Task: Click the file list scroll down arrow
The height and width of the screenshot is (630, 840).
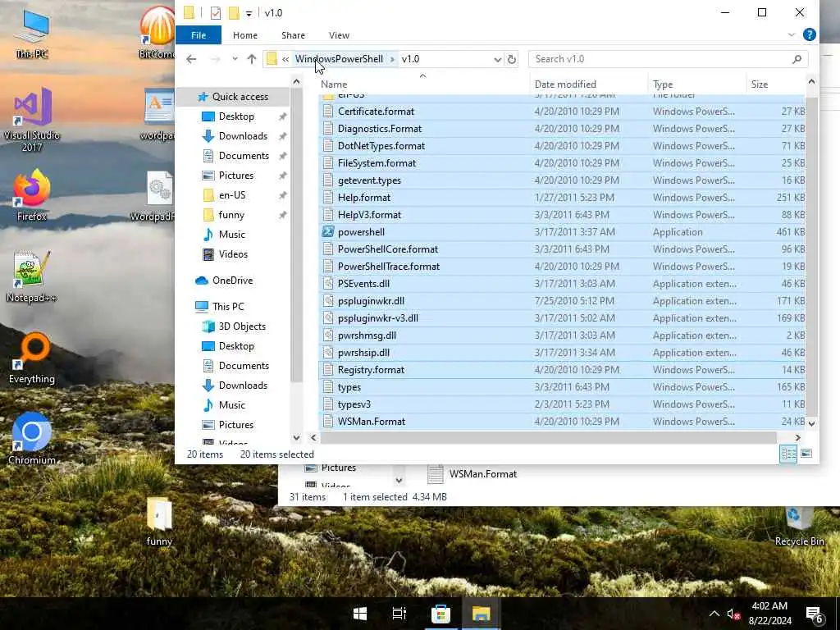Action: [811, 423]
